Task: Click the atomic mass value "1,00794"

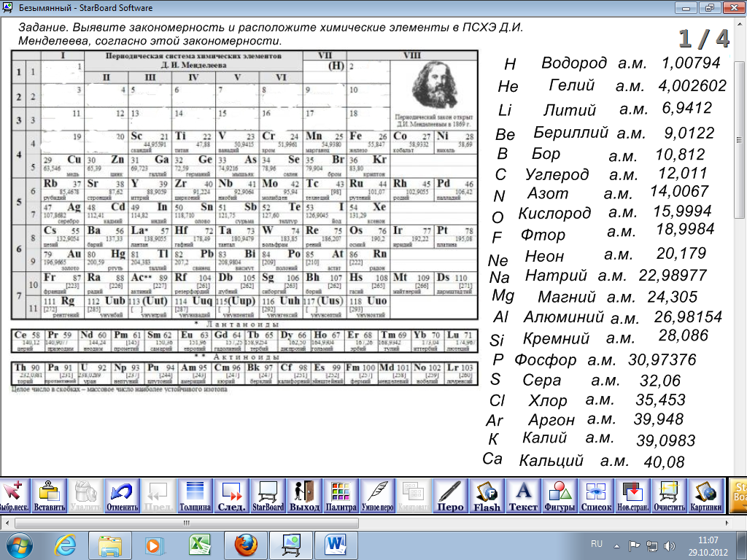Action: [x=692, y=63]
